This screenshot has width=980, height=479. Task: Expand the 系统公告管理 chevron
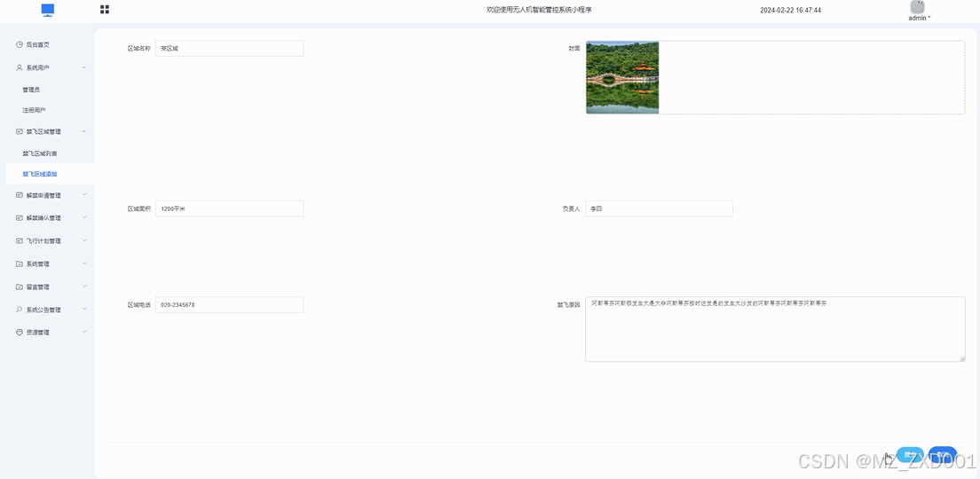click(x=84, y=310)
